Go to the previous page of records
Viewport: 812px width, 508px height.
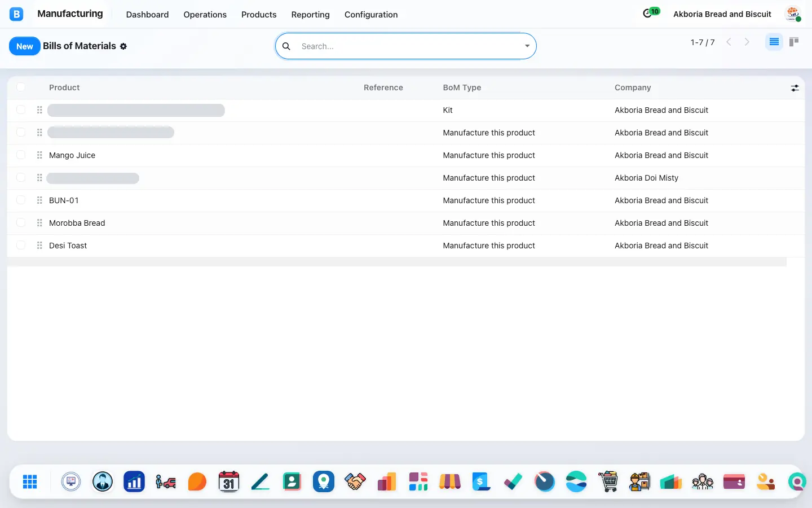click(729, 42)
